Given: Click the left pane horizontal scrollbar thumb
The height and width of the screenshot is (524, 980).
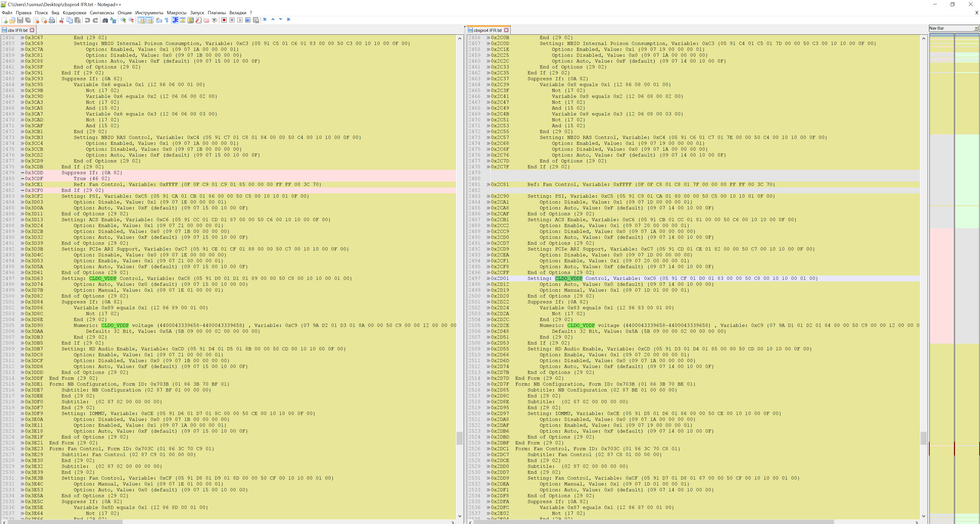Looking at the screenshot, I should pyautogui.click(x=65, y=522).
